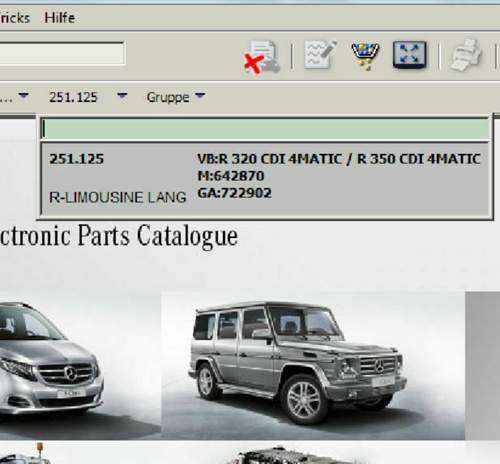Screen dimensions: 500x464
Task: Open the Hilfe menu
Action: coord(59,18)
